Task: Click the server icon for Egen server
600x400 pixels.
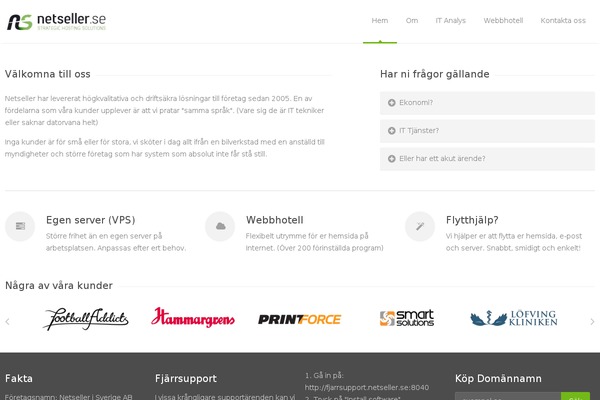Action: click(20, 226)
